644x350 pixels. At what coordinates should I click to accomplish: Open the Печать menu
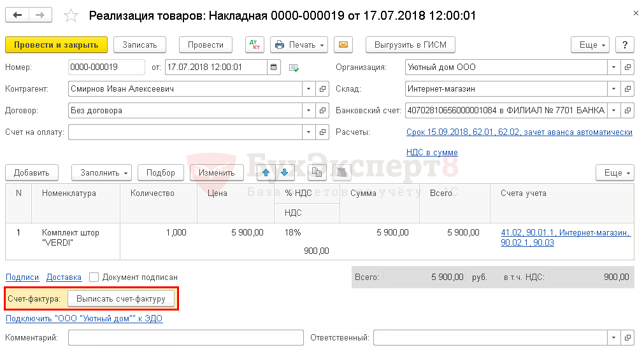(x=299, y=45)
